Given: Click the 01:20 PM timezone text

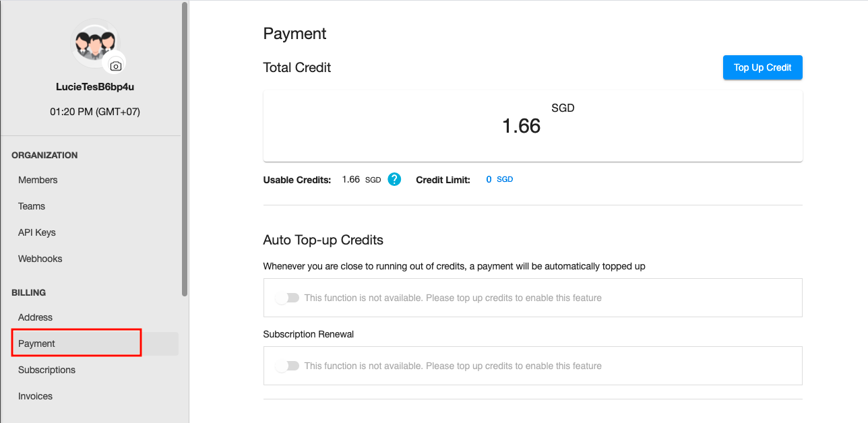Looking at the screenshot, I should coord(95,112).
